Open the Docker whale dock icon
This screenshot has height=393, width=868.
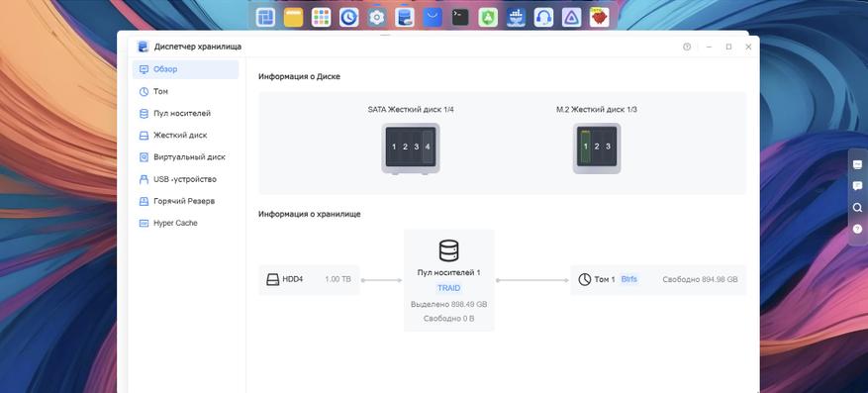tap(516, 17)
